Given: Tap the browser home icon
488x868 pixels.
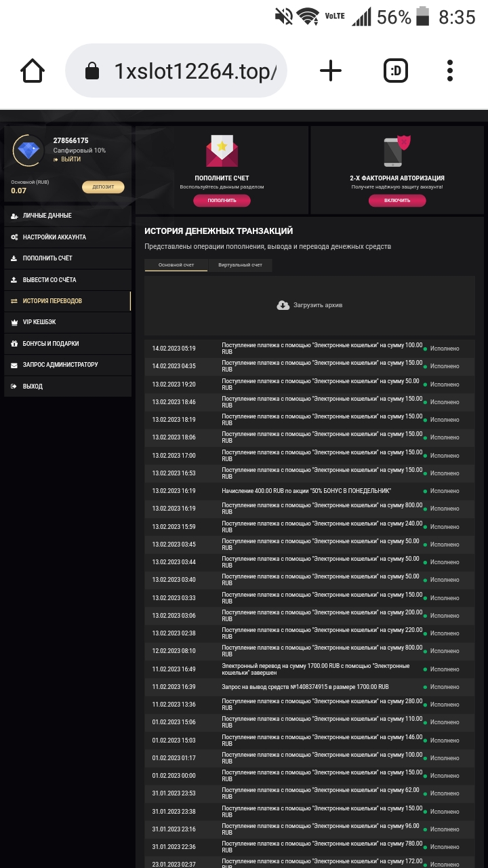Looking at the screenshot, I should click(x=33, y=71).
